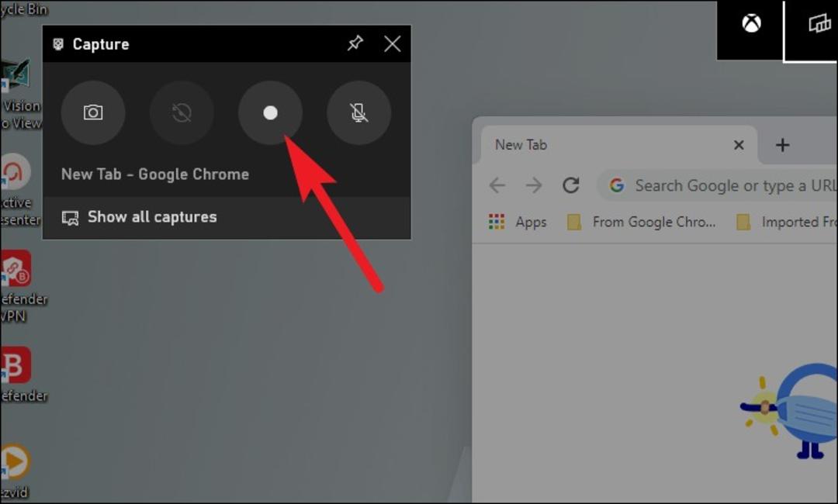Open a new Chrome tab with plus
The image size is (838, 504).
pyautogui.click(x=782, y=145)
